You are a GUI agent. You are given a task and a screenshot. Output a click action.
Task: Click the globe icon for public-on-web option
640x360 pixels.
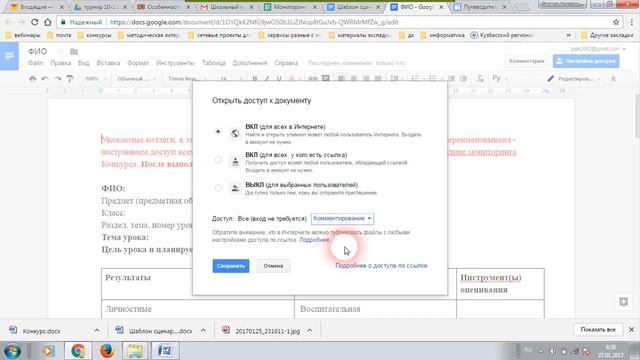(x=235, y=133)
